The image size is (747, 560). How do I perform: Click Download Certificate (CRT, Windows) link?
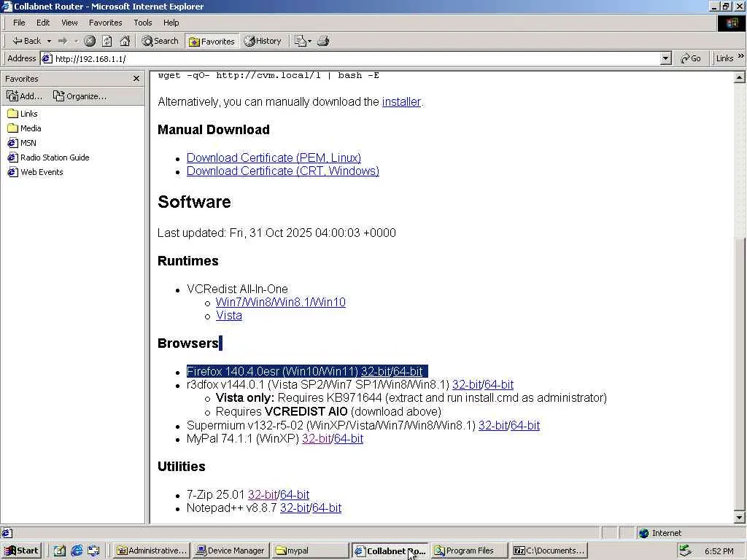pos(282,171)
